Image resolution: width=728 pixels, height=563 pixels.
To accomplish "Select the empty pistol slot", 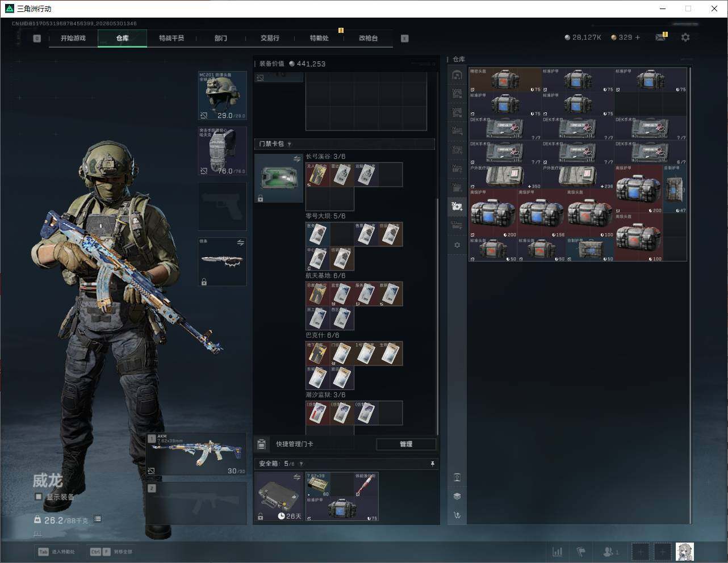I will [x=222, y=206].
